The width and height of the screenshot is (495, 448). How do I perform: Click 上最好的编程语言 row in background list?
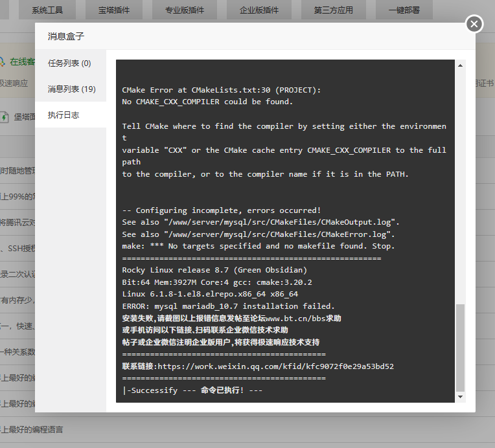click(x=32, y=429)
